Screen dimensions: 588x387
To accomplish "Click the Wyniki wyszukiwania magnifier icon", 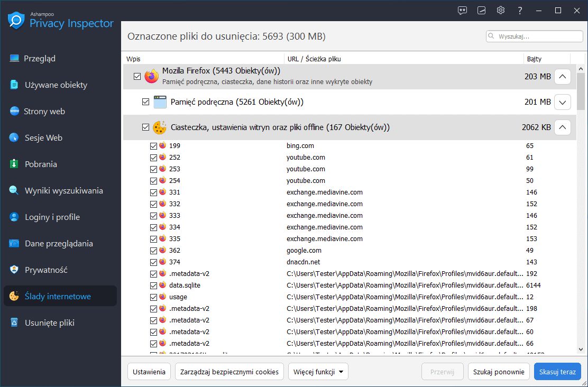I will click(14, 190).
